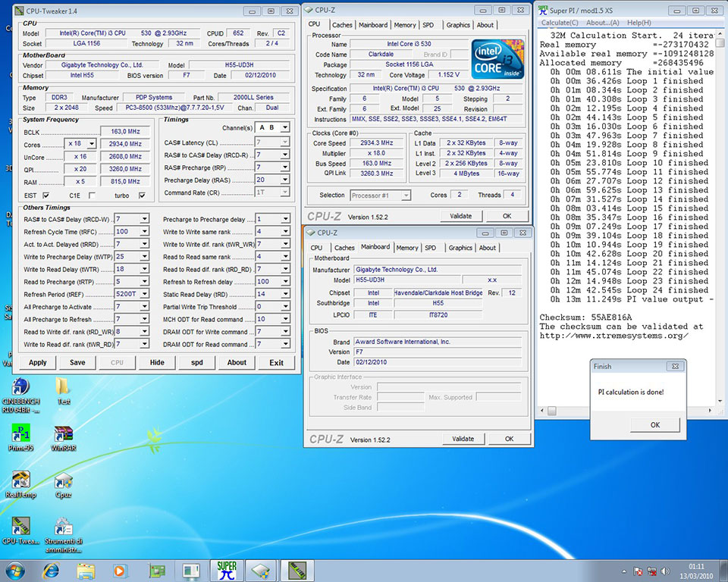The width and height of the screenshot is (728, 582).
Task: Switch to CPU-Z via its taskbar icon
Action: point(261,571)
